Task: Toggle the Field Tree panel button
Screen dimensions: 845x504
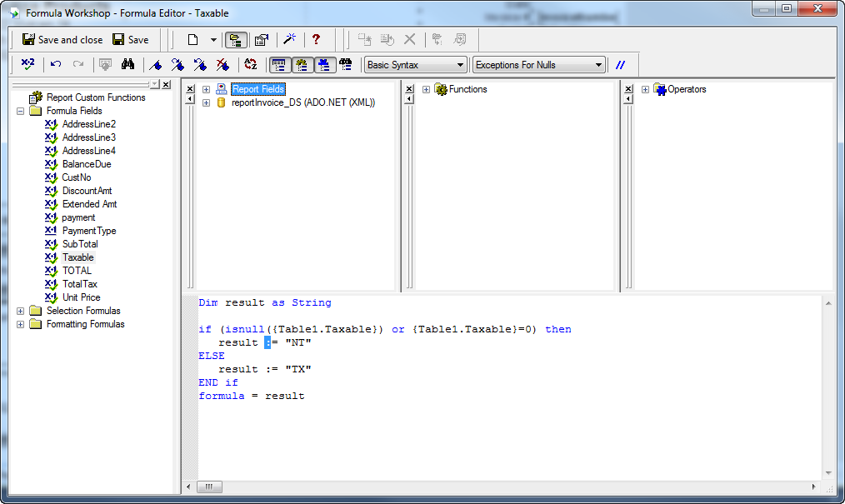Action: [279, 65]
